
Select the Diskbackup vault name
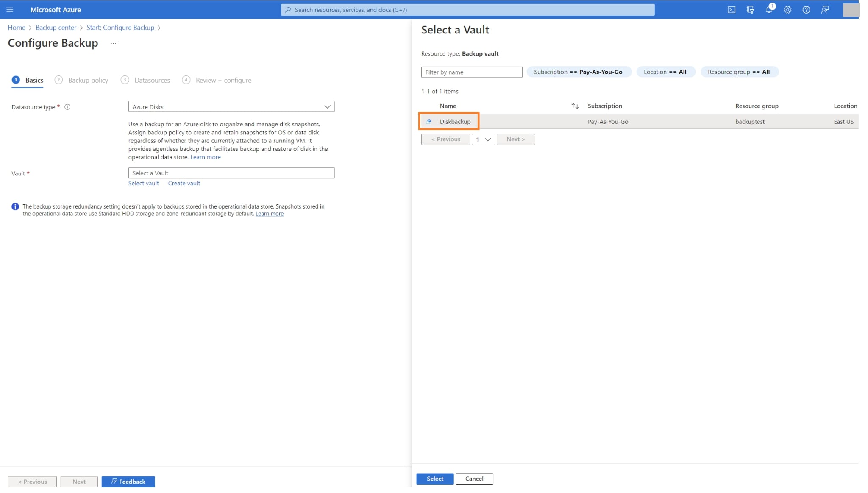[455, 122]
